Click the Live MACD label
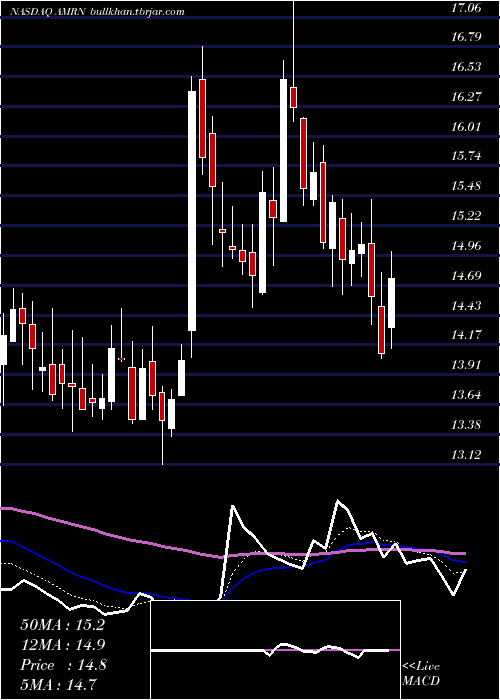 click(x=421, y=674)
